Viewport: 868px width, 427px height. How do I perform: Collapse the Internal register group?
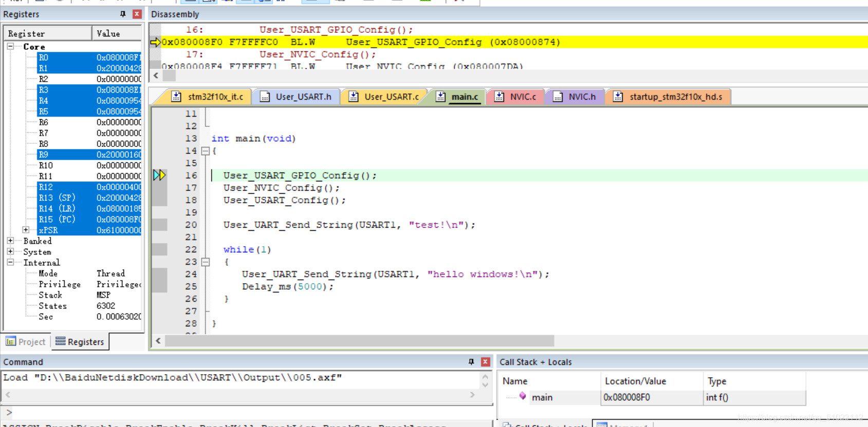click(10, 262)
